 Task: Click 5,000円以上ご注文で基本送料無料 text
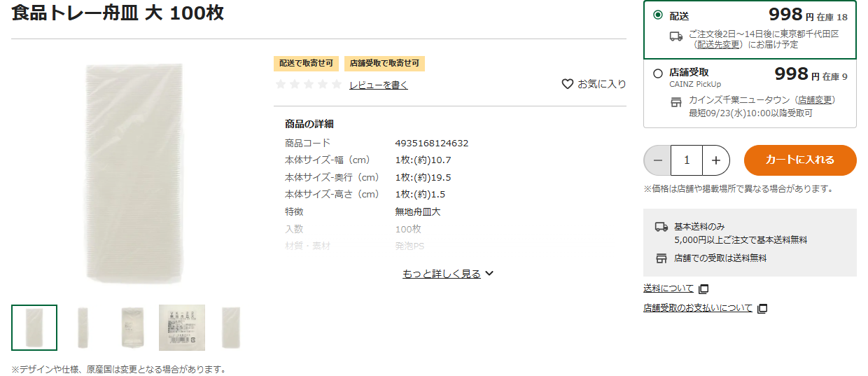pyautogui.click(x=741, y=239)
